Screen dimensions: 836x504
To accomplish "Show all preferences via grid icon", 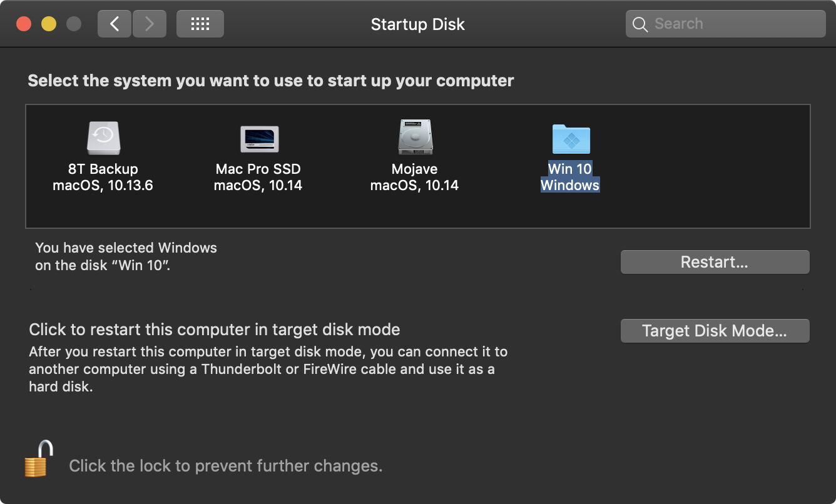I will point(200,24).
